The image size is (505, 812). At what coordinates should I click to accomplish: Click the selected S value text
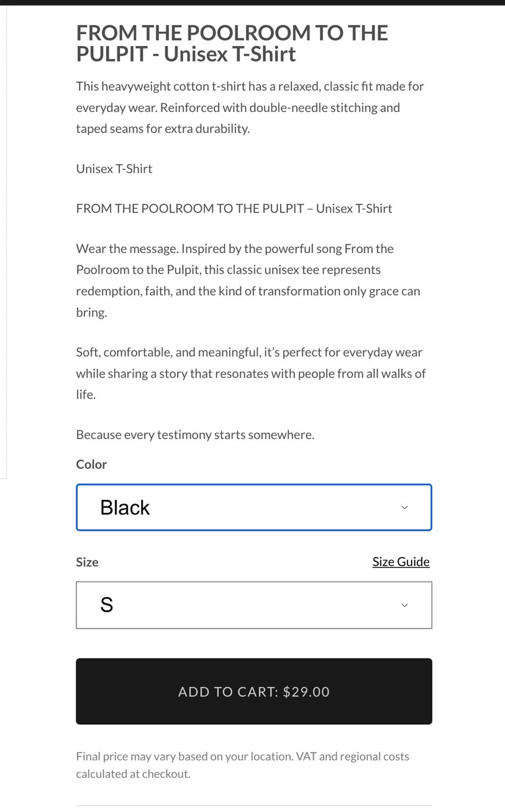[x=107, y=605]
